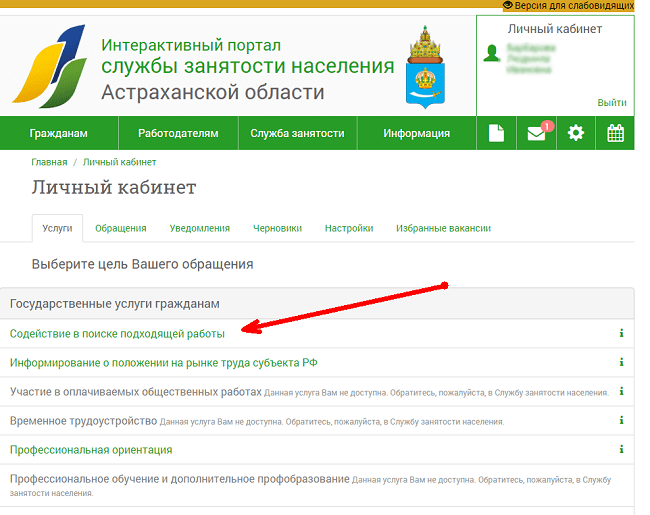Show info for Профессиональная ориентация
This screenshot has width=650, height=515.
621,449
